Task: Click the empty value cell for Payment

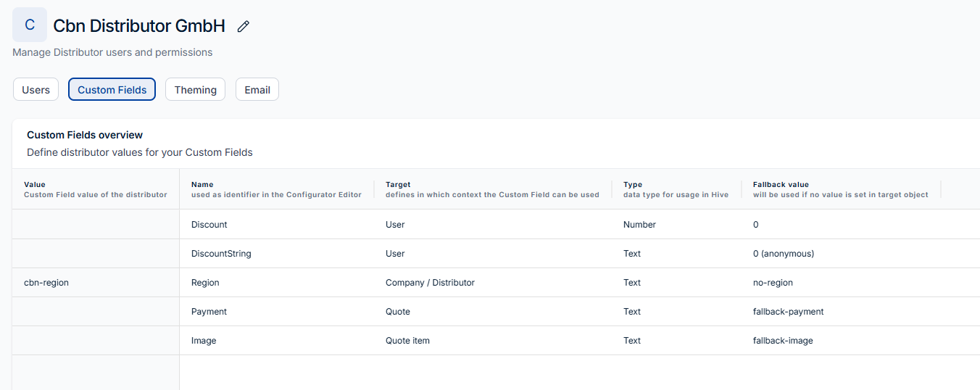Action: (96, 312)
